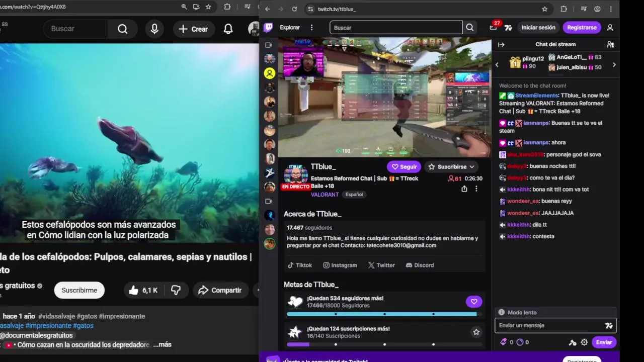Open the Twitch home logo

(x=269, y=28)
